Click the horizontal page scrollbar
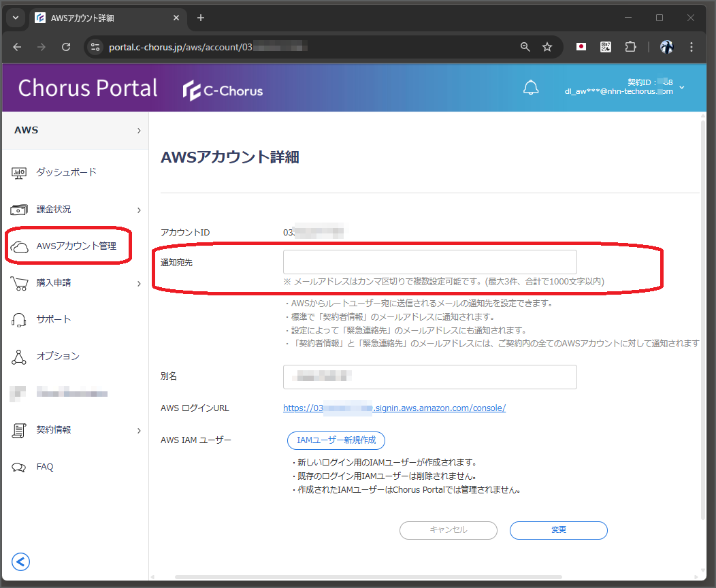The image size is (716, 588). tap(368, 577)
